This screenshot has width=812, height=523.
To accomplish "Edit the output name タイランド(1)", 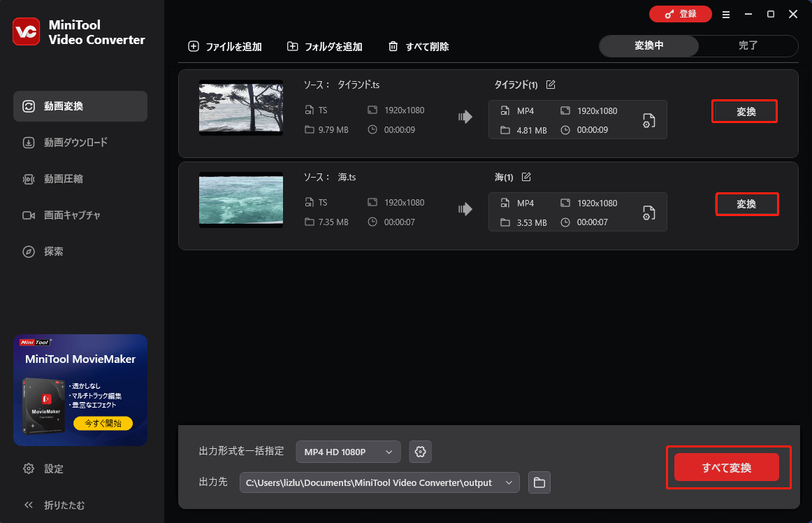I will coord(551,85).
